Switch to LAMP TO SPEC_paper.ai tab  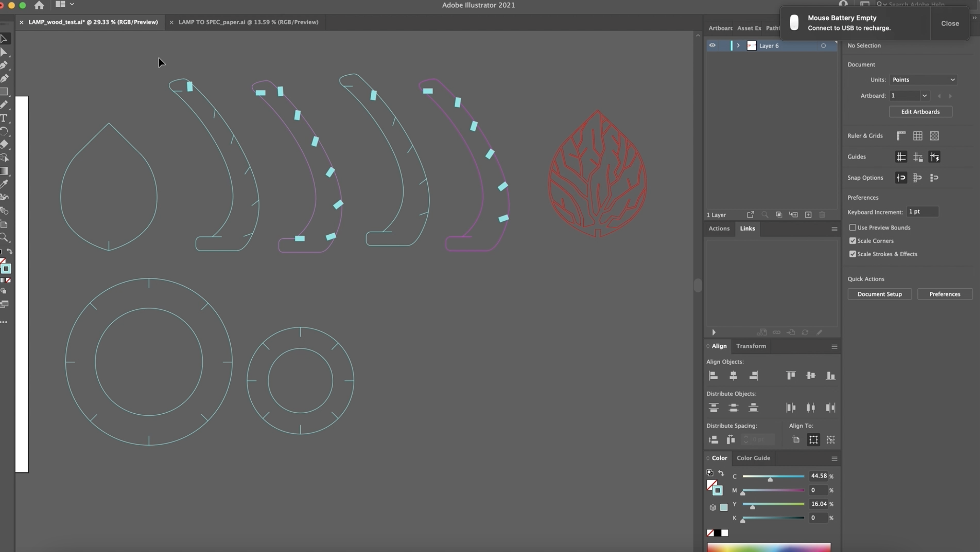[248, 22]
